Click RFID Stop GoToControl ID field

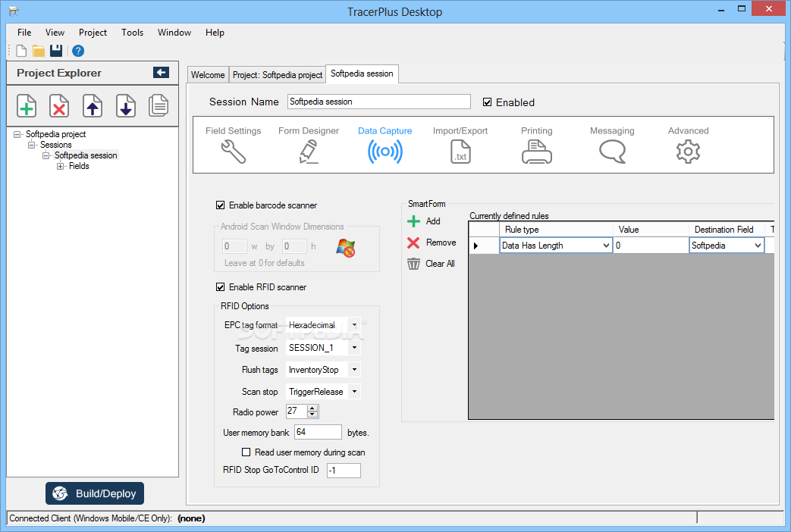[x=344, y=471]
